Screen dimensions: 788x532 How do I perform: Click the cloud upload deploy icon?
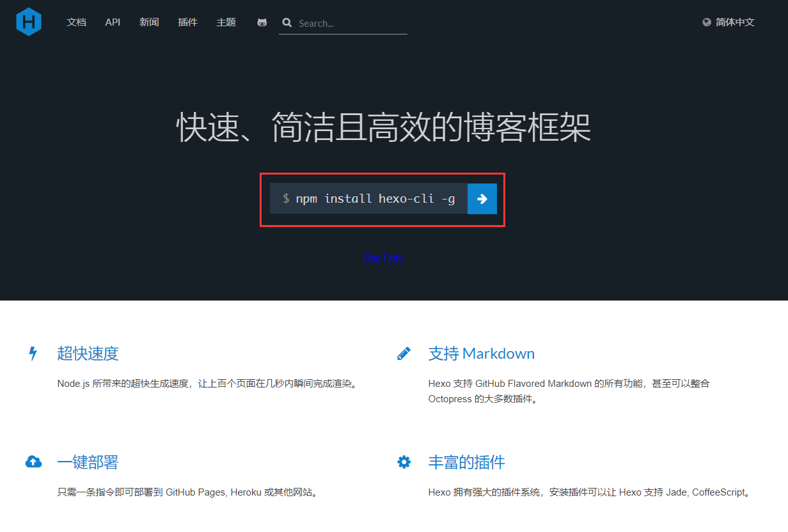coord(33,462)
